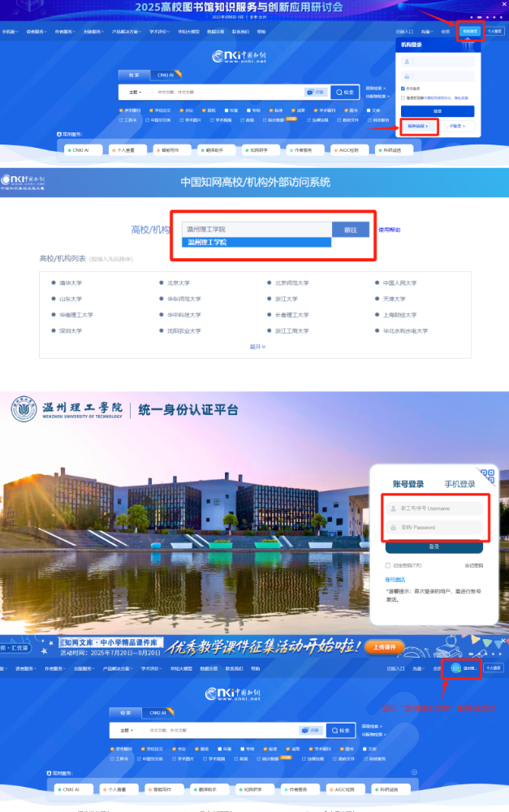Click the CNKI logo on the logged-in homepage
Image resolution: width=509 pixels, height=812 pixels.
232,694
